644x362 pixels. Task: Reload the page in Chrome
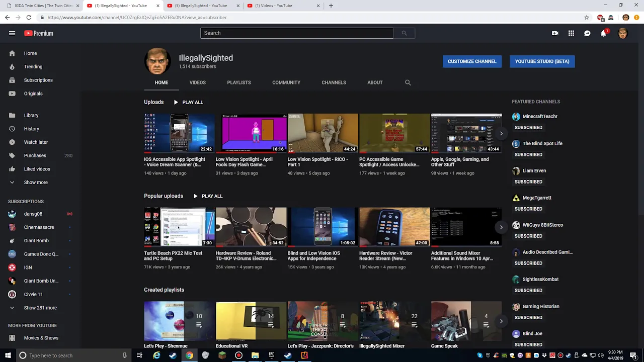[x=29, y=18]
